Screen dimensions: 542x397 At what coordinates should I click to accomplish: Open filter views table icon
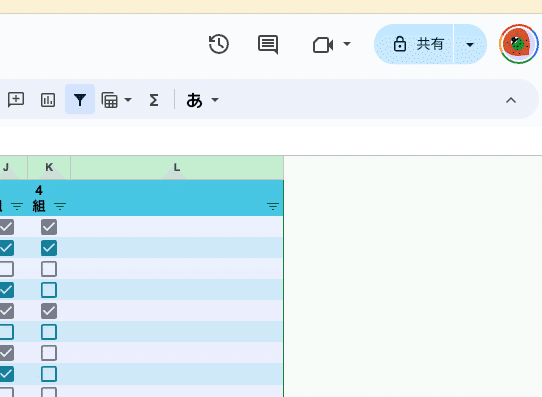(110, 100)
